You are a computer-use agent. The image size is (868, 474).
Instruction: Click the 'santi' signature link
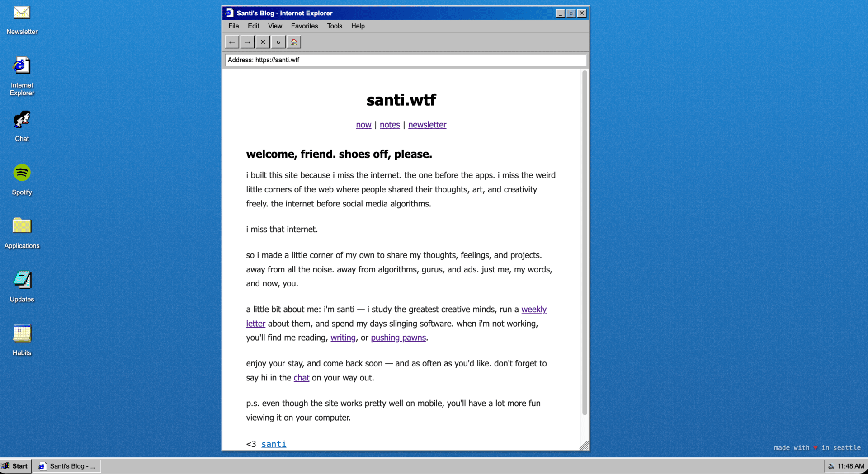[274, 444]
